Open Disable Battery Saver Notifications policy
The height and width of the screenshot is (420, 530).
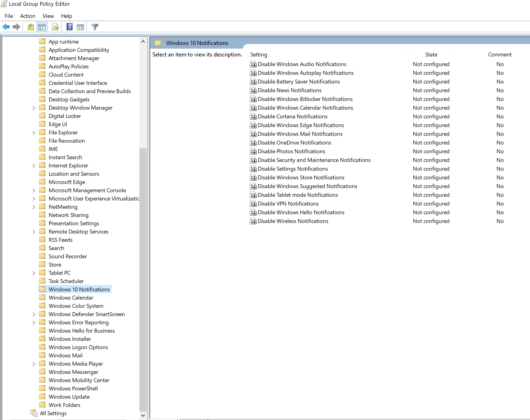click(x=299, y=81)
